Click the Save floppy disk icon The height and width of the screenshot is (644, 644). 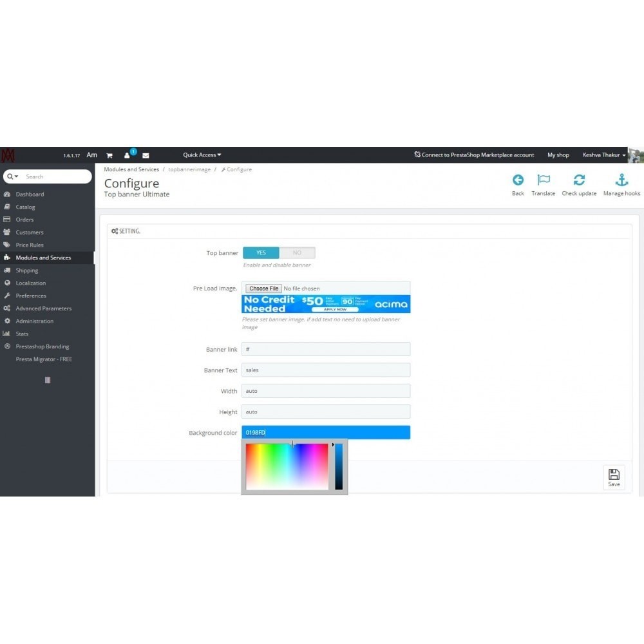(x=614, y=475)
